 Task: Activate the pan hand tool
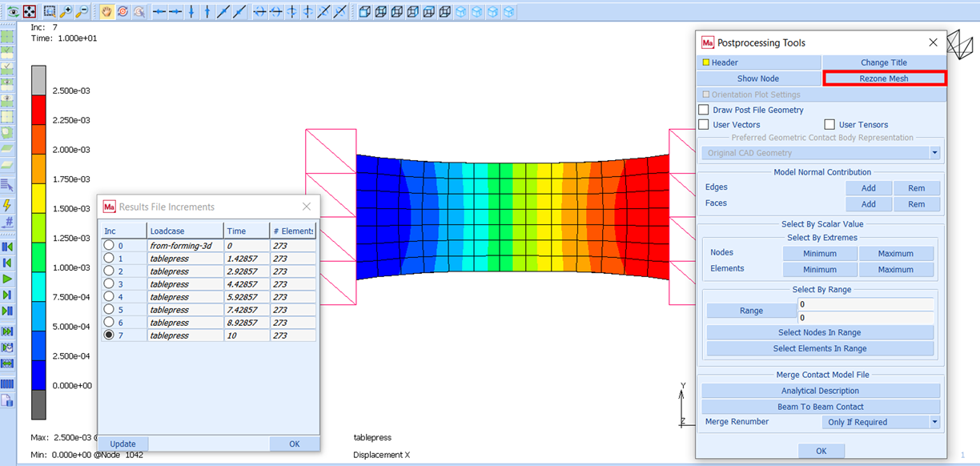(106, 12)
